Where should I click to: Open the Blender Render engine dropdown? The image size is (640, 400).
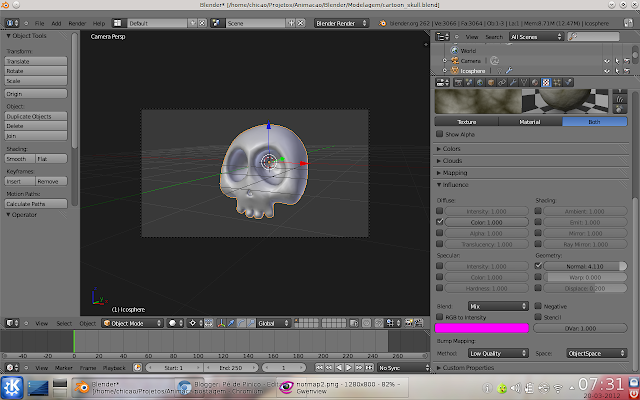[342, 23]
